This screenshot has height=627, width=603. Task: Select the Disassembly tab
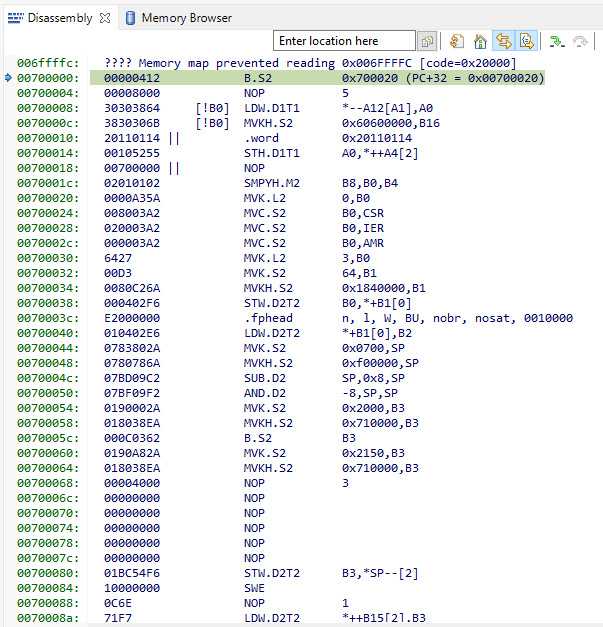pos(59,18)
